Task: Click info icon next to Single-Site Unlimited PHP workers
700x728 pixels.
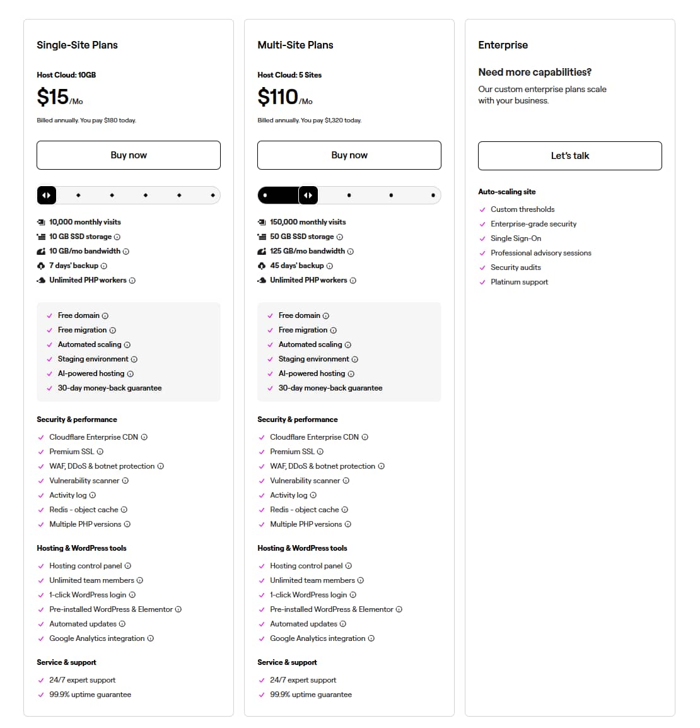Action: point(132,280)
